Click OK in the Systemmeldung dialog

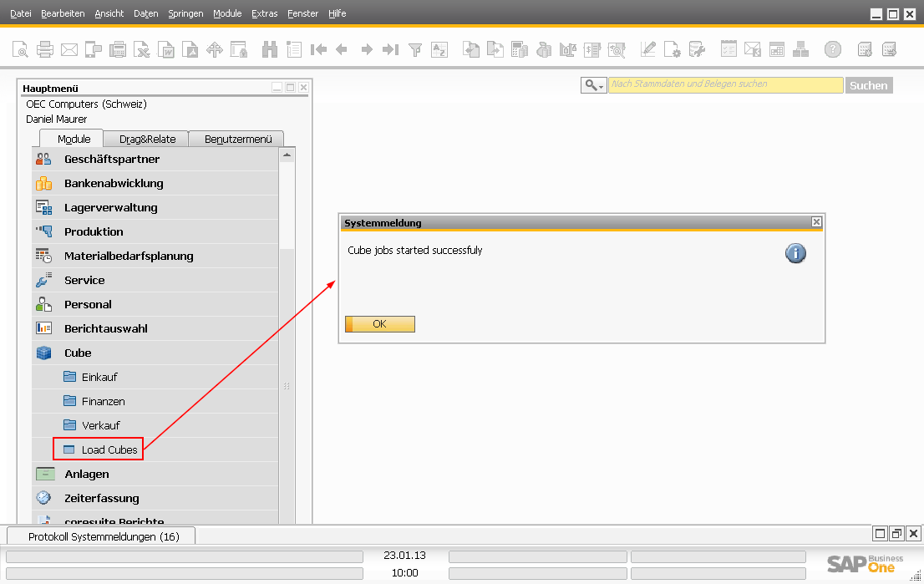(380, 324)
